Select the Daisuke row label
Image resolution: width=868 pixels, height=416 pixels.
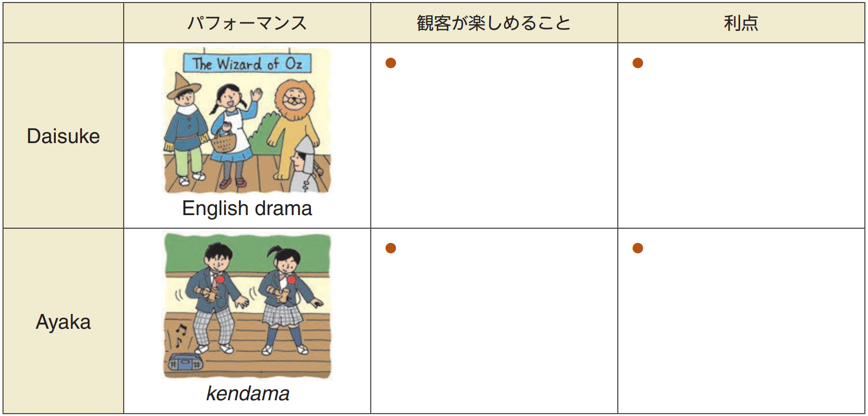63,136
